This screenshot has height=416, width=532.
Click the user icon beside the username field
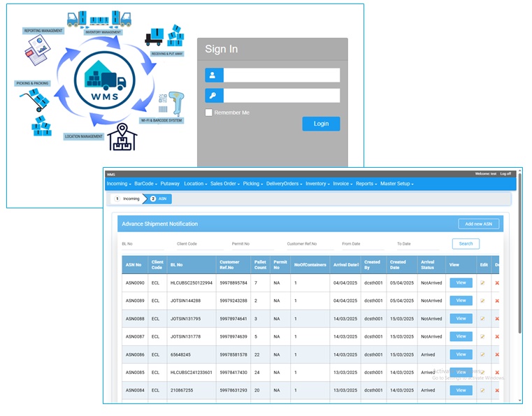(214, 76)
